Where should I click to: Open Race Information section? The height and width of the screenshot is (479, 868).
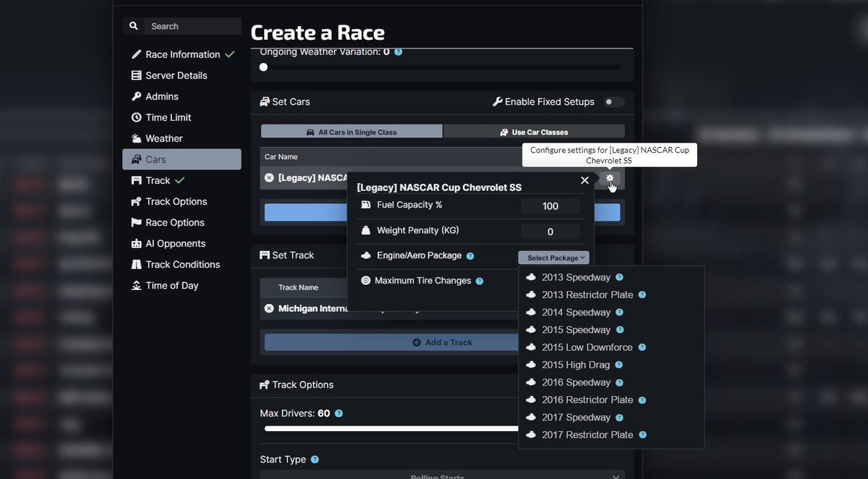(182, 54)
